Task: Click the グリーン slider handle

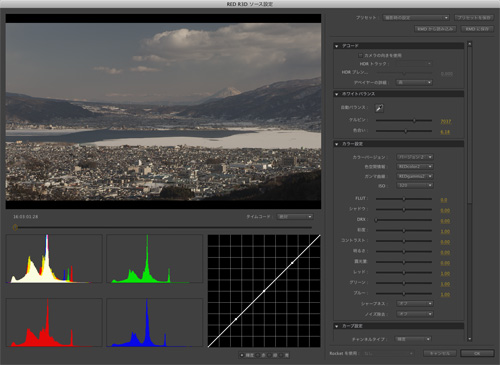Action: 404,283
